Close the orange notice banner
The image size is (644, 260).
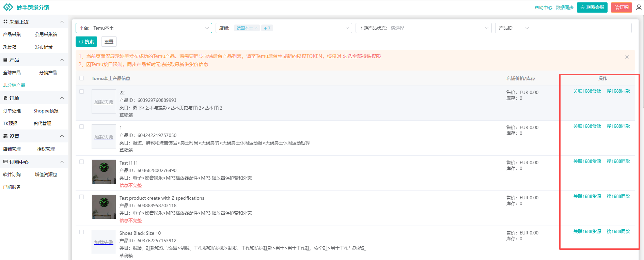627,57
